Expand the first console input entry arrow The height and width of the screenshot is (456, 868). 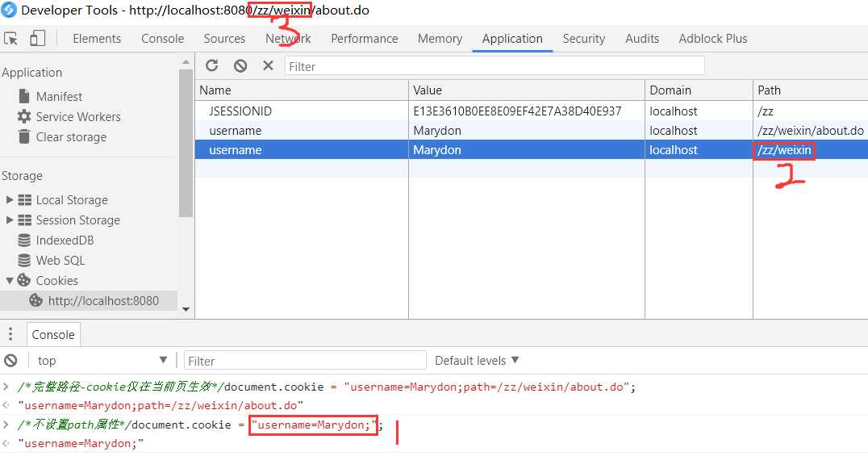click(6, 387)
